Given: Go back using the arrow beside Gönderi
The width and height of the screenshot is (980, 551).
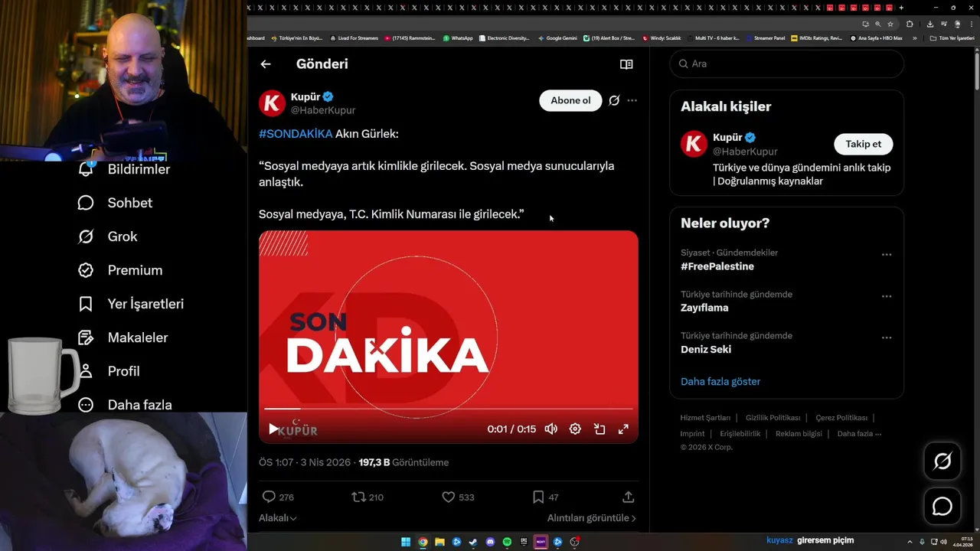Looking at the screenshot, I should (266, 64).
